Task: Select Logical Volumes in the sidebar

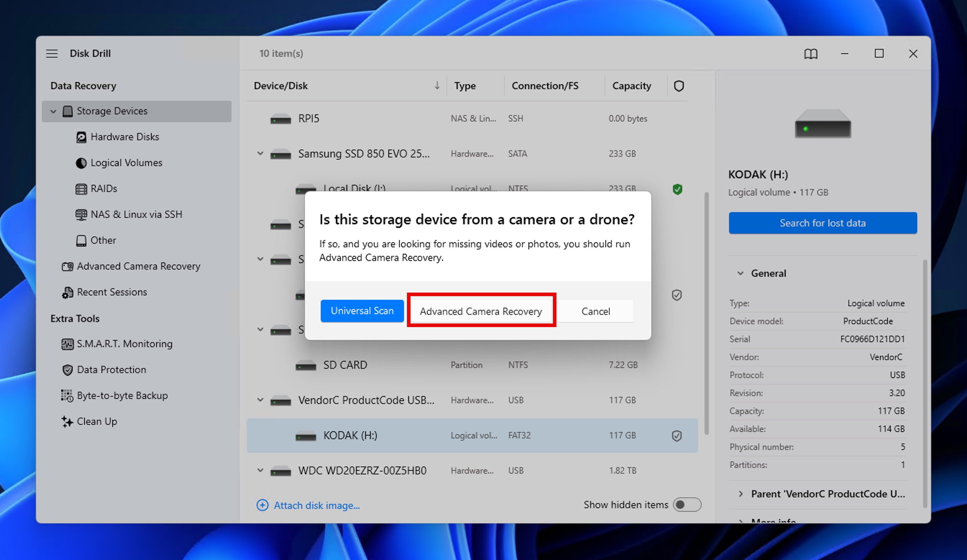Action: coord(126,162)
